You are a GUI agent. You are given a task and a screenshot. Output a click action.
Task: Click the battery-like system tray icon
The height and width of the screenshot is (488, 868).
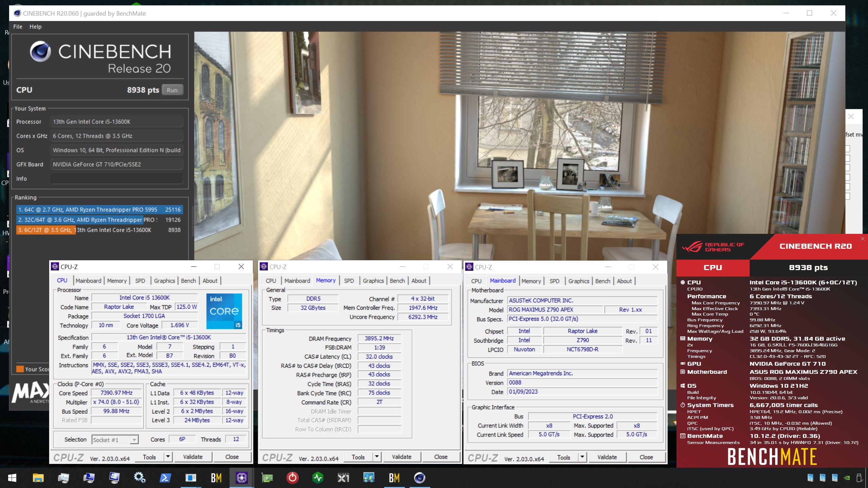click(859, 478)
